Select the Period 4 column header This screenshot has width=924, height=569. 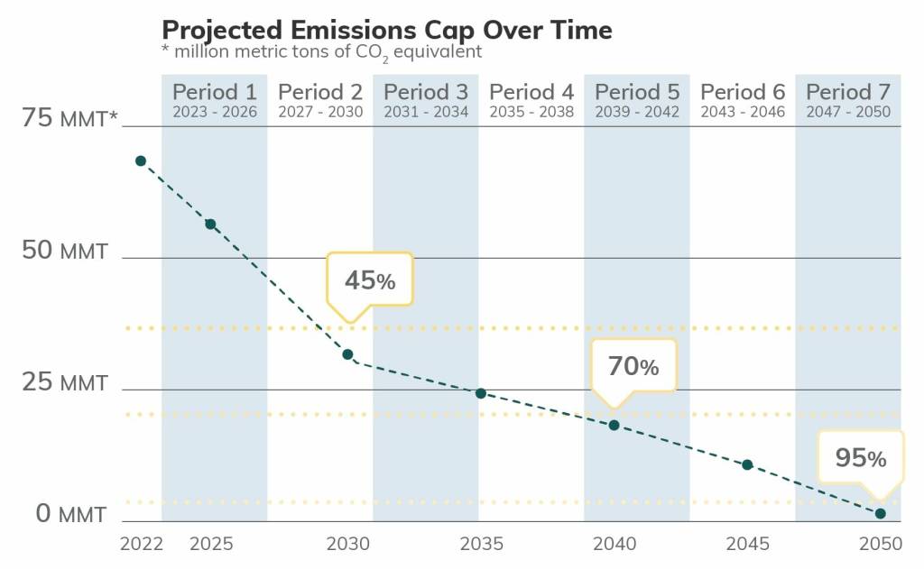[x=531, y=101]
